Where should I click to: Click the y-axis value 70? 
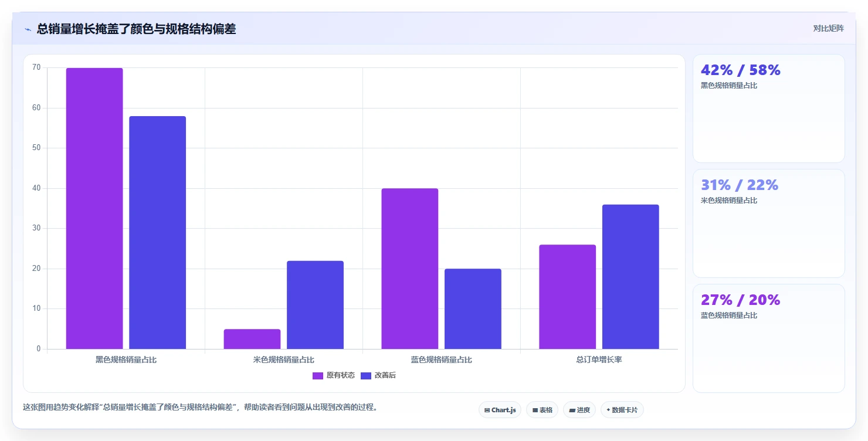pos(36,67)
